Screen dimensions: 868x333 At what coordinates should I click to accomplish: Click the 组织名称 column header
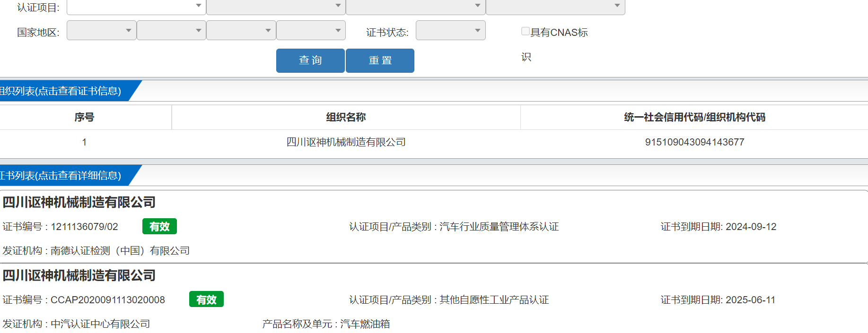click(x=346, y=117)
